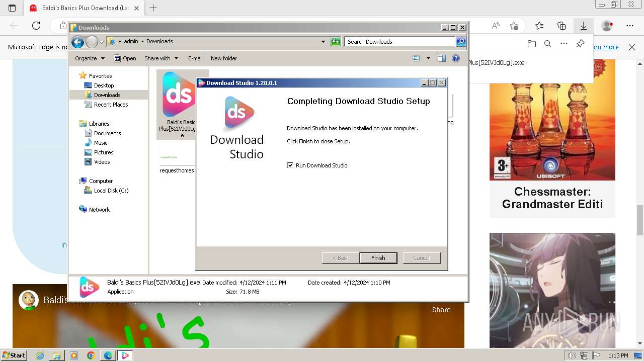This screenshot has height=362, width=644.
Task: Click New folder in Explorer toolbar
Action: (x=224, y=58)
